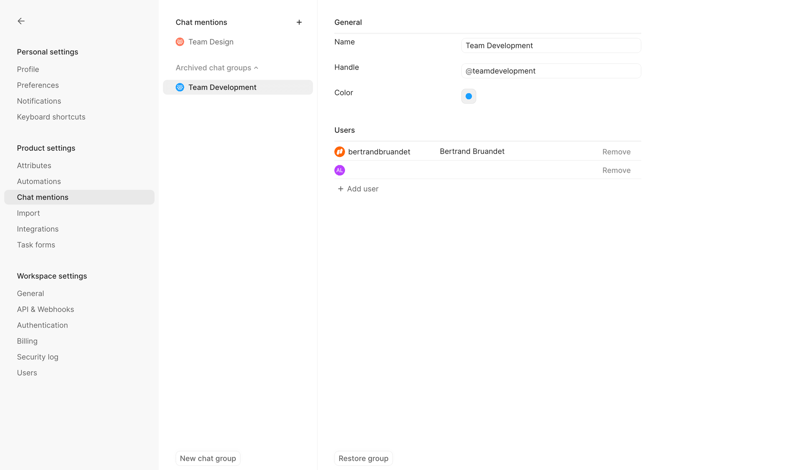This screenshot has height=470, width=800.
Task: Click the Personal settings heading
Action: [47, 52]
